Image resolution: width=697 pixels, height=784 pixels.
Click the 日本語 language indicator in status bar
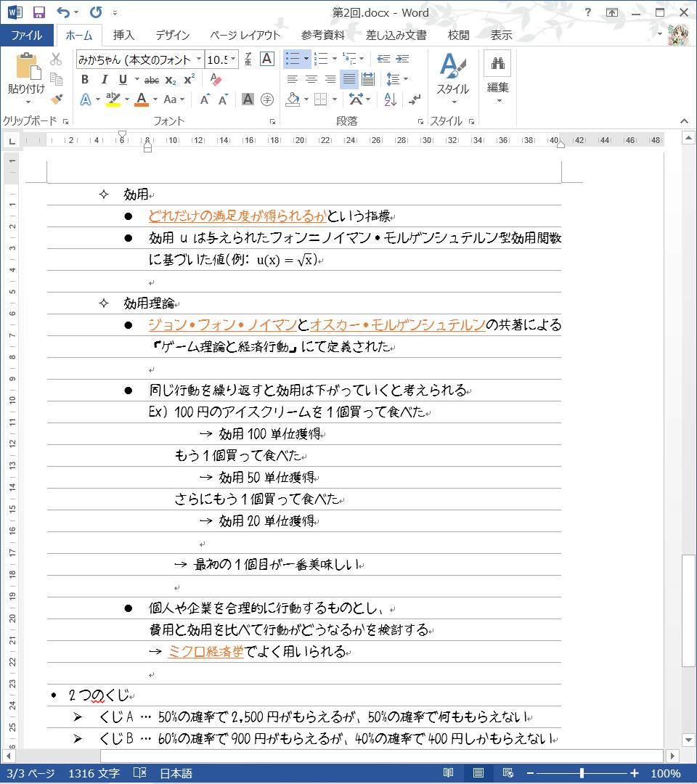pos(176,773)
